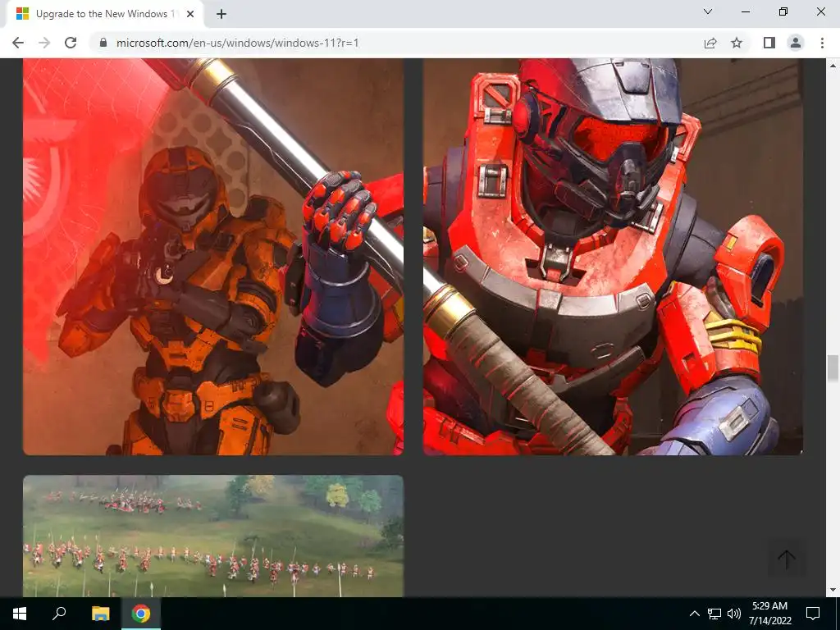Minimize the Chrome window
This screenshot has width=840, height=630.
[x=745, y=11]
